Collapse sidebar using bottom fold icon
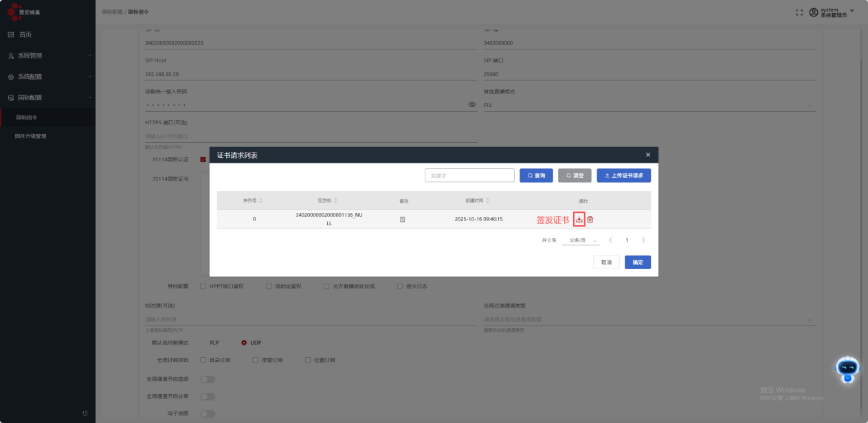This screenshot has height=423, width=868. coord(85,413)
